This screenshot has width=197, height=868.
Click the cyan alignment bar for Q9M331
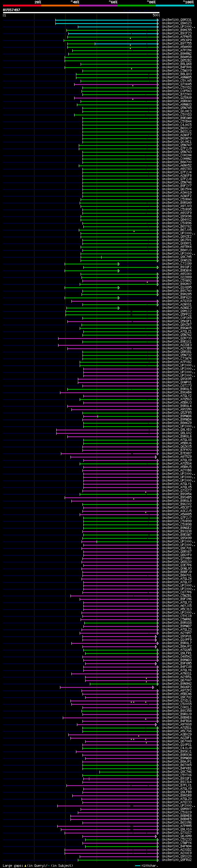(x=107, y=20)
